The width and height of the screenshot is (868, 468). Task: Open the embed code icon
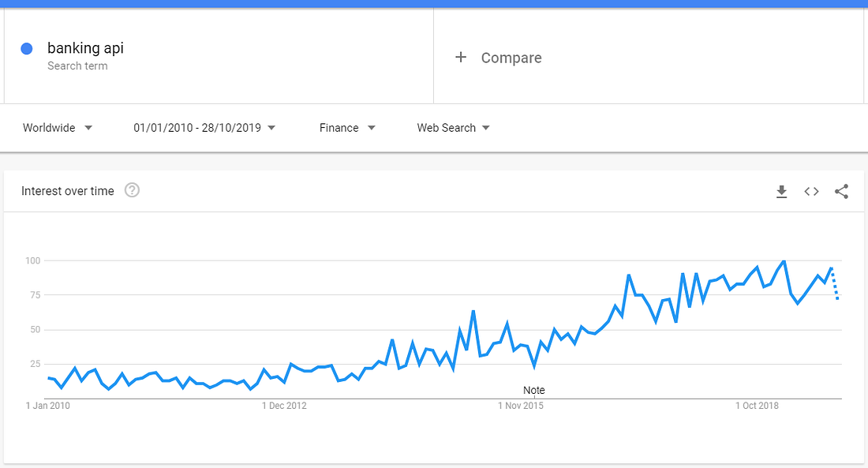811,192
